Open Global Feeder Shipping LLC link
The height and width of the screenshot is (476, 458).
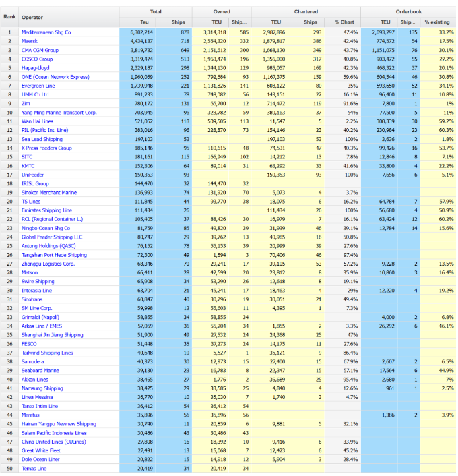tap(52, 237)
